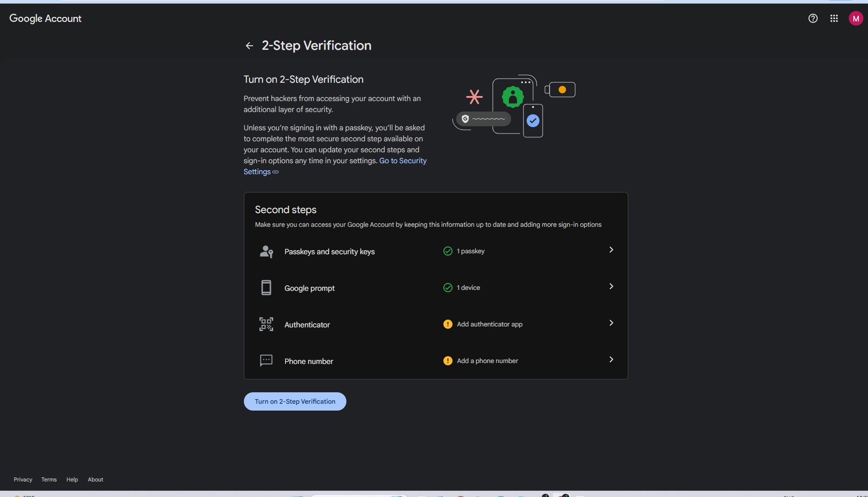Open the Help footer link

(x=72, y=480)
